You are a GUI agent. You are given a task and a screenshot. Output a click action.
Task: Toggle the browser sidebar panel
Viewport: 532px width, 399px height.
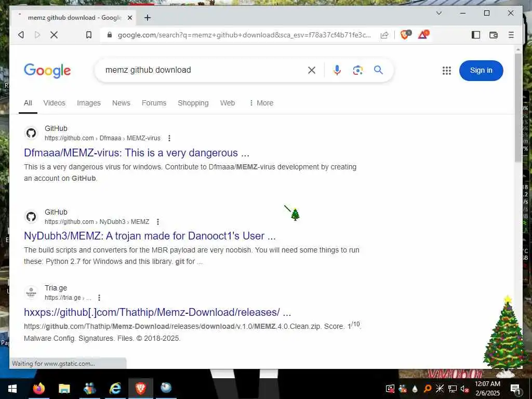tap(476, 35)
